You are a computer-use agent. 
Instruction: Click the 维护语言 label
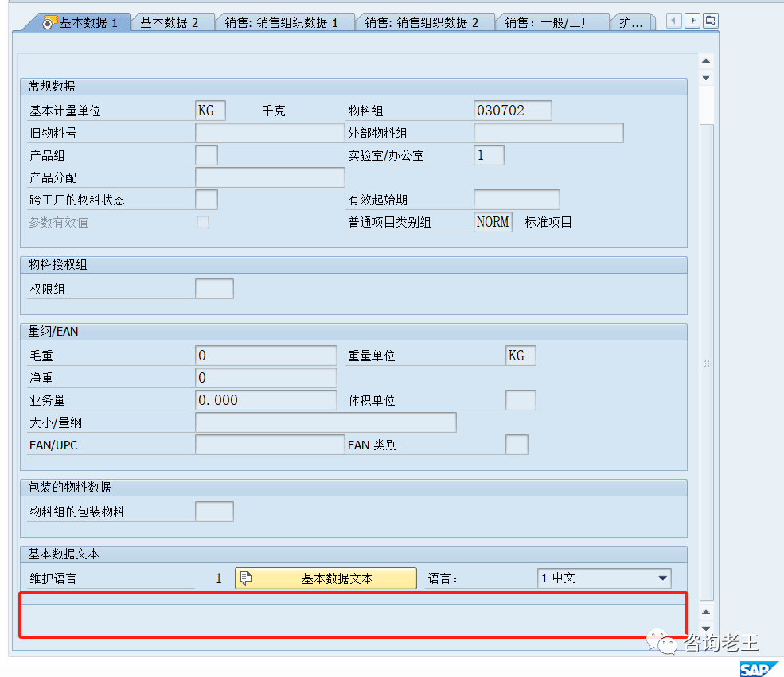[53, 578]
